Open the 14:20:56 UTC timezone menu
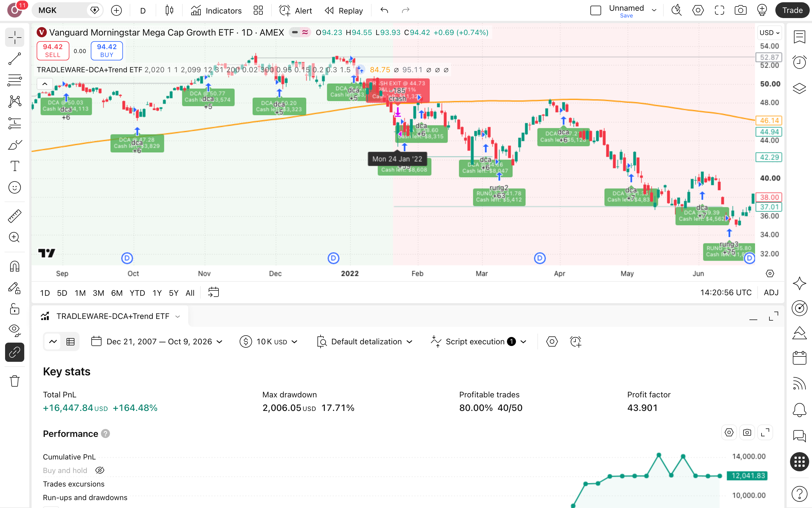The height and width of the screenshot is (508, 812). click(x=726, y=293)
